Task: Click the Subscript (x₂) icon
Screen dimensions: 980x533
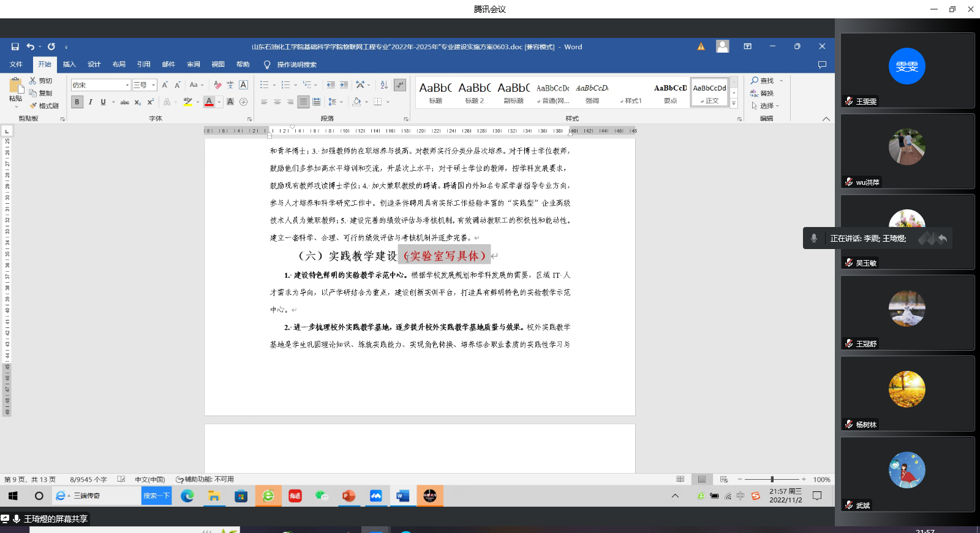Action: (138, 102)
